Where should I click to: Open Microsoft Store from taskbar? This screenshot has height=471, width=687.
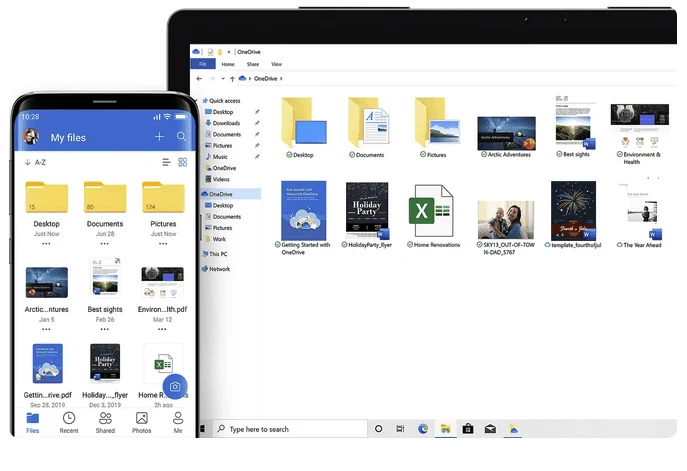tap(468, 429)
